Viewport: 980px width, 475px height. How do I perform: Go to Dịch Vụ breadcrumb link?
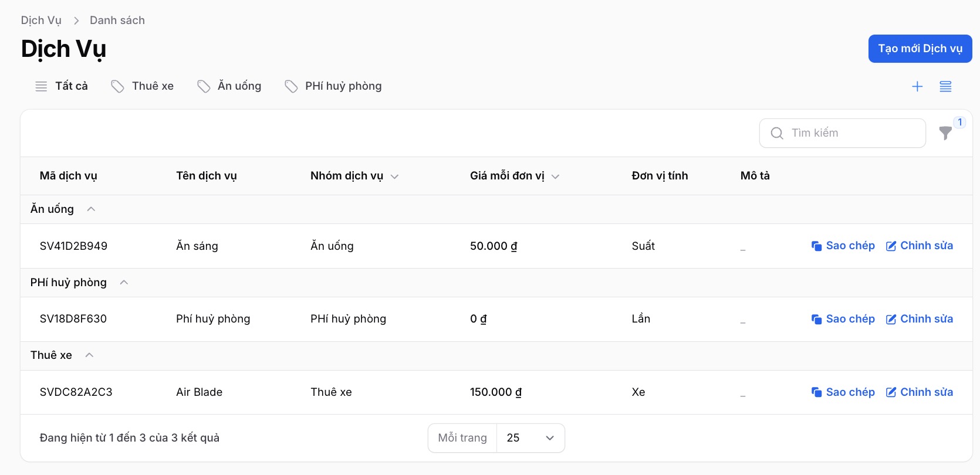(41, 21)
